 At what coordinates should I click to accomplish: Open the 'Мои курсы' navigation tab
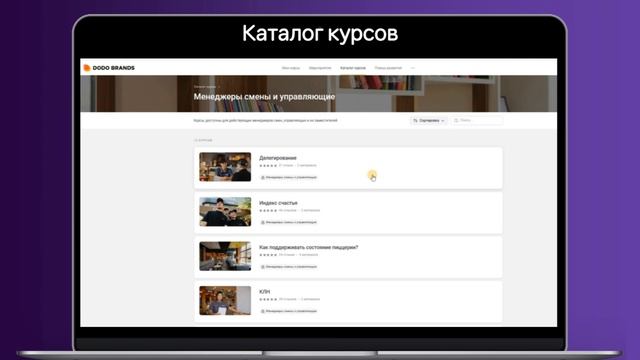tap(291, 68)
